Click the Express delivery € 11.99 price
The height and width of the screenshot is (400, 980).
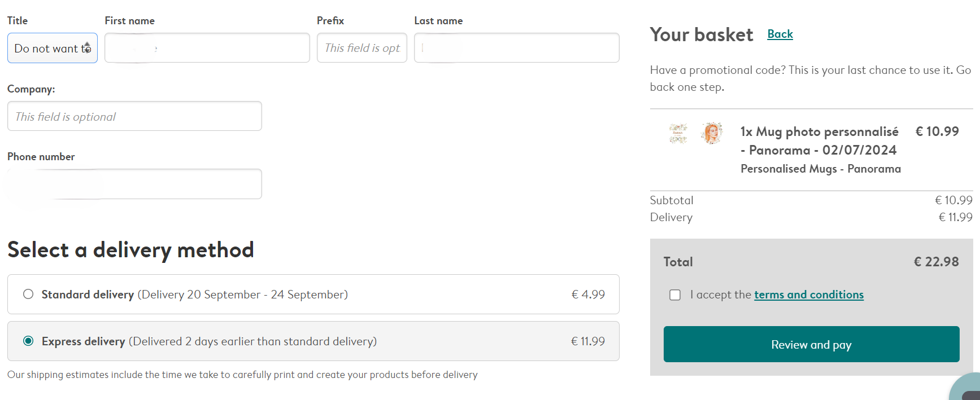(x=587, y=341)
